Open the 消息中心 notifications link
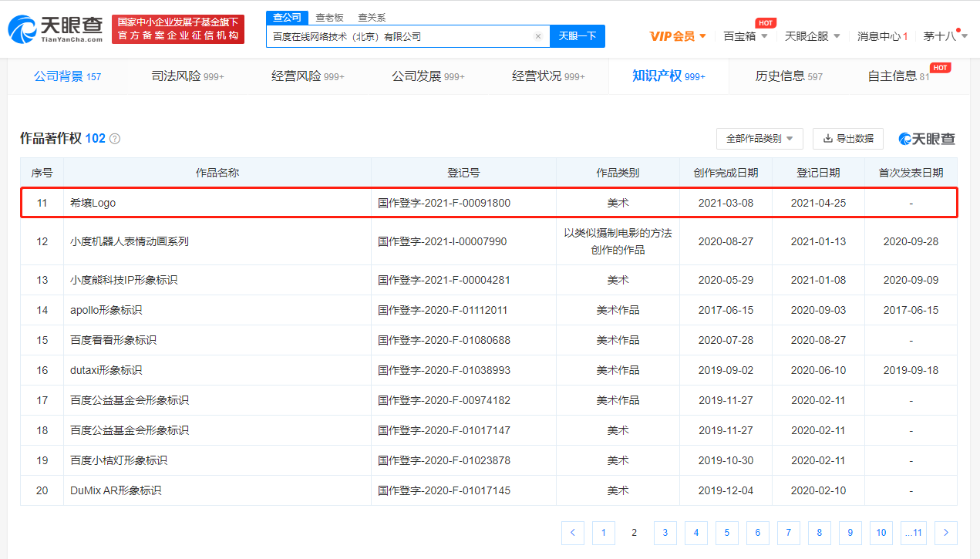The width and height of the screenshot is (980, 559). pyautogui.click(x=882, y=36)
